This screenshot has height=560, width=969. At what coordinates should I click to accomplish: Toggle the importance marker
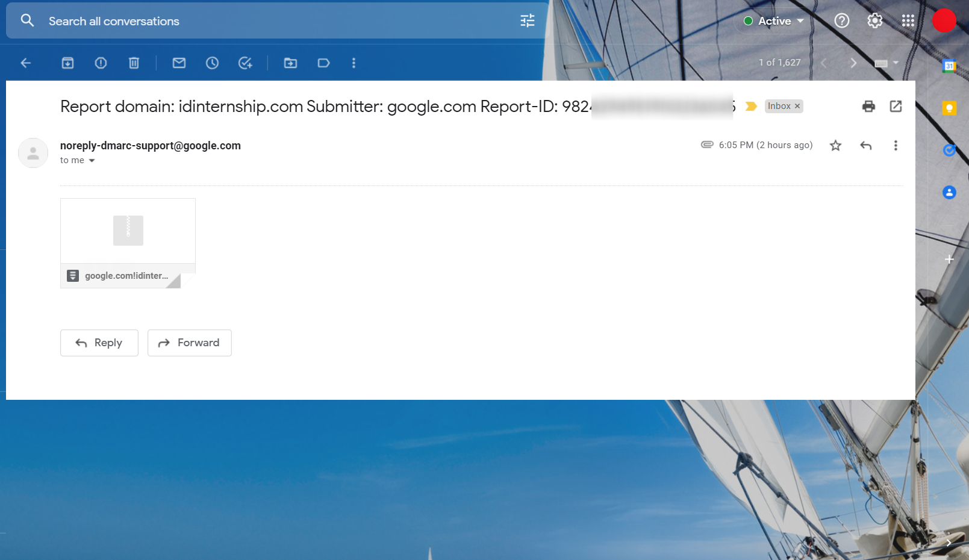[x=751, y=107]
